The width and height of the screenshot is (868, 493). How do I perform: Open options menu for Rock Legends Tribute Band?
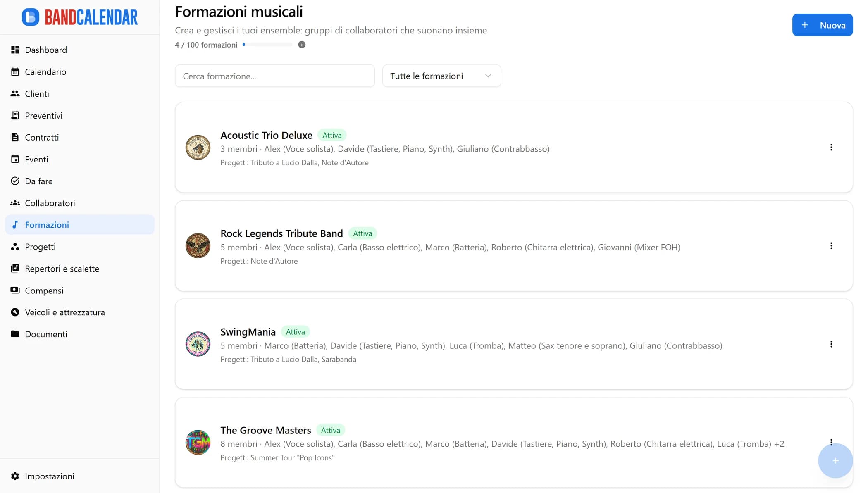[x=831, y=245]
